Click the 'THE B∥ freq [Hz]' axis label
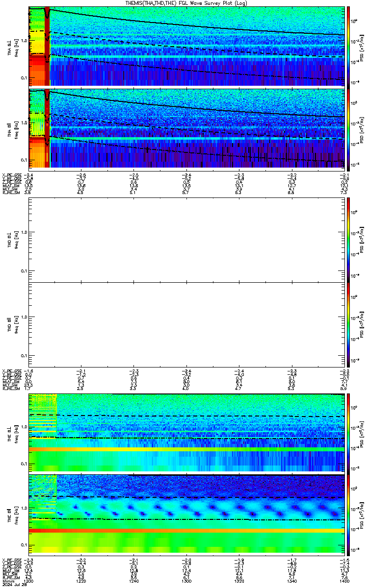 click(x=13, y=514)
